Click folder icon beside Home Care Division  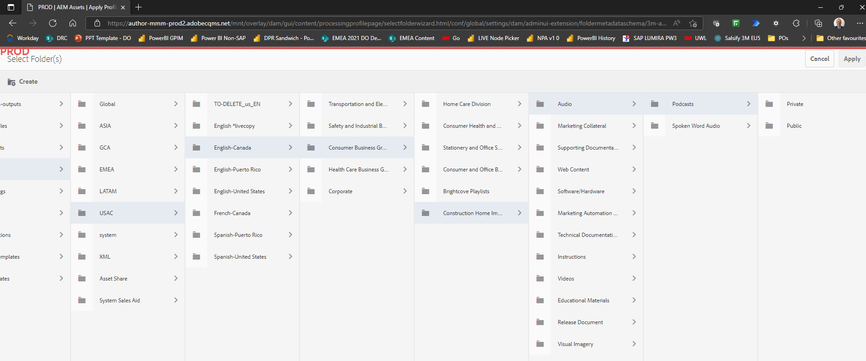[425, 104]
